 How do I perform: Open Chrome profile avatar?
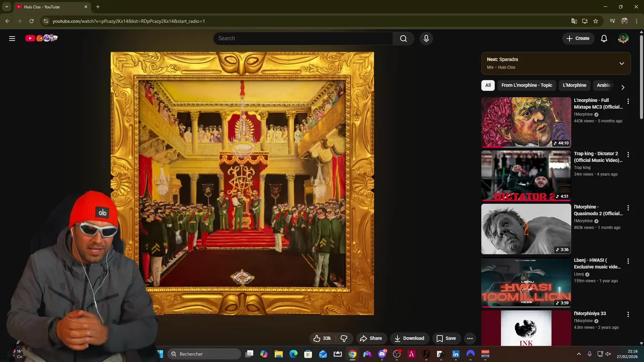(x=624, y=21)
